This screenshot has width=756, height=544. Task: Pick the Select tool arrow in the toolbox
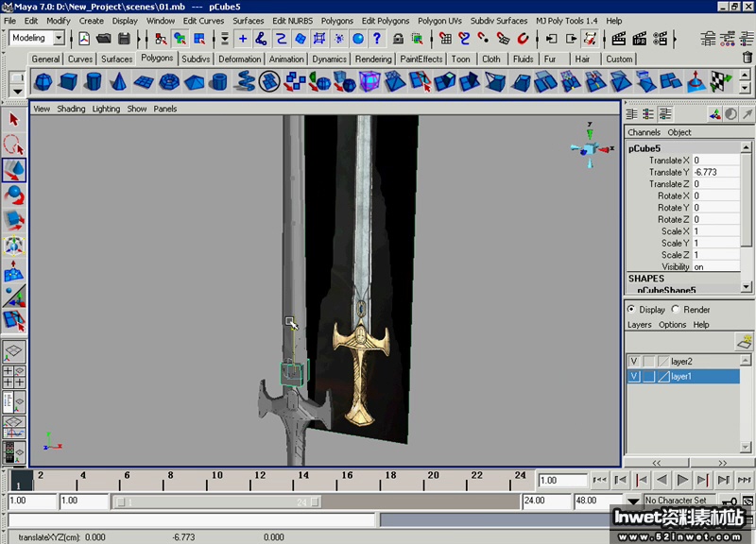(13, 119)
